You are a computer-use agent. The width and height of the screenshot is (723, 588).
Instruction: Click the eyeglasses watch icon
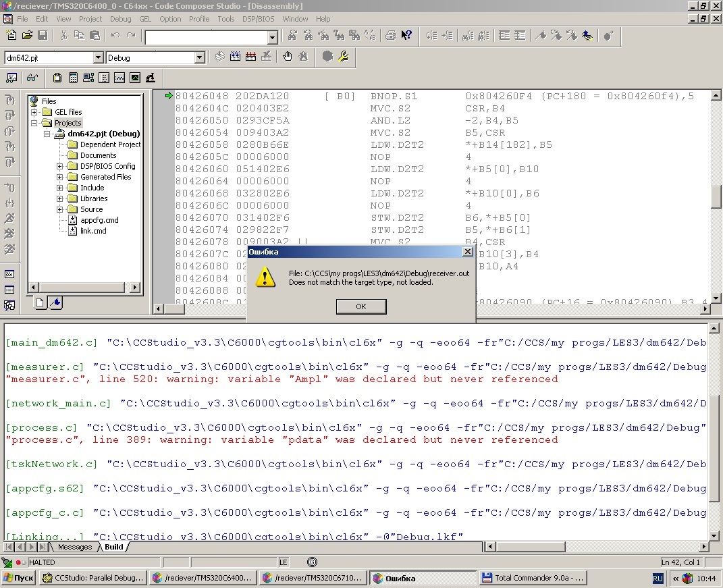[x=32, y=78]
